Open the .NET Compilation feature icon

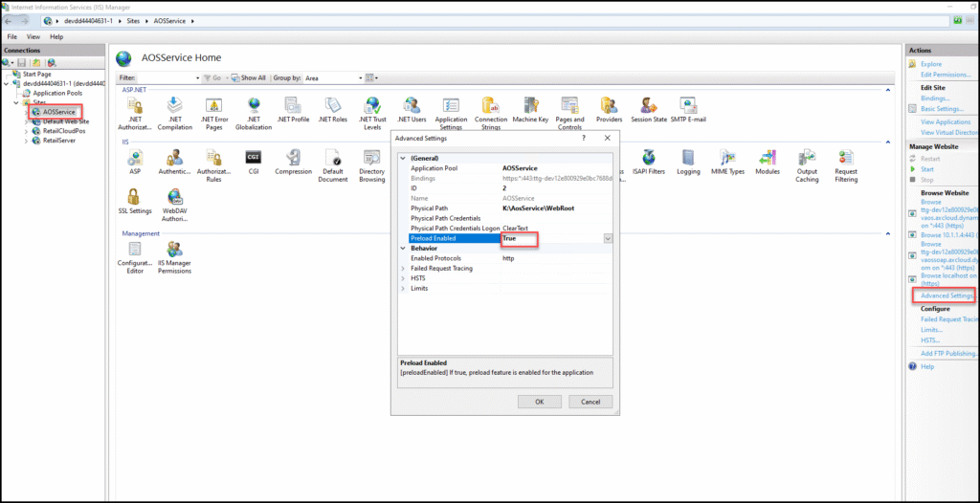tap(175, 114)
